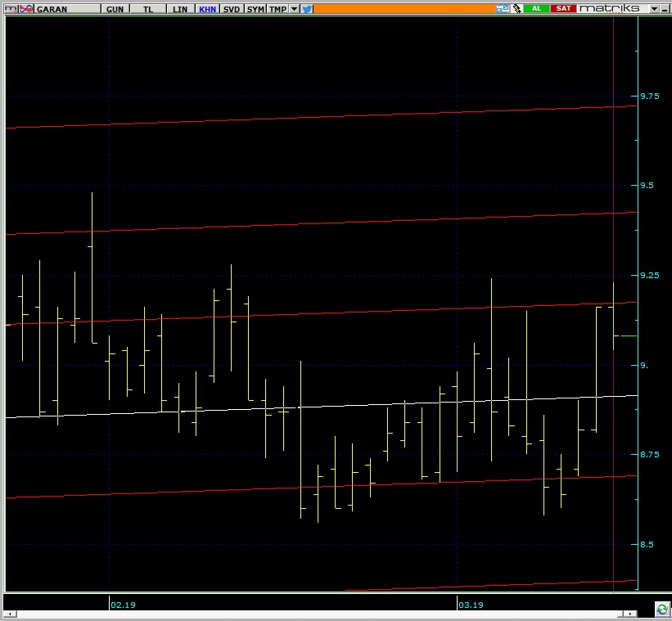Viewport: 672px width, 621px height.
Task: Click the 9.25 price axis label
Action: pos(650,276)
